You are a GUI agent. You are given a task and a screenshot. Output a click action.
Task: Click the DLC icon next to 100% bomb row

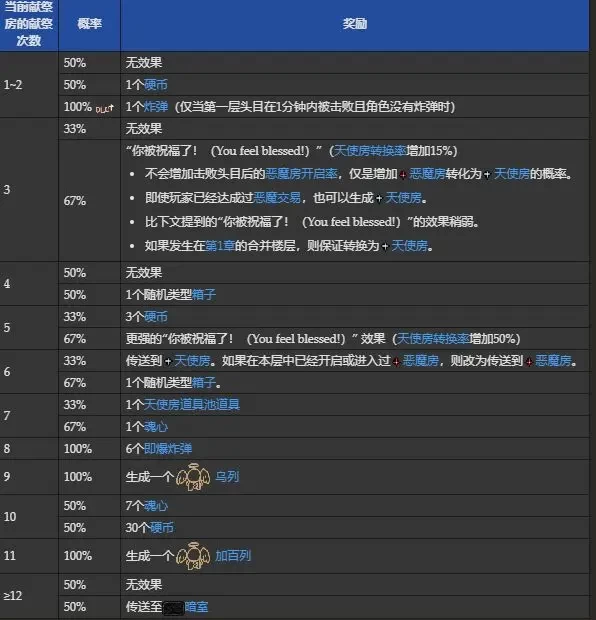coord(105,108)
